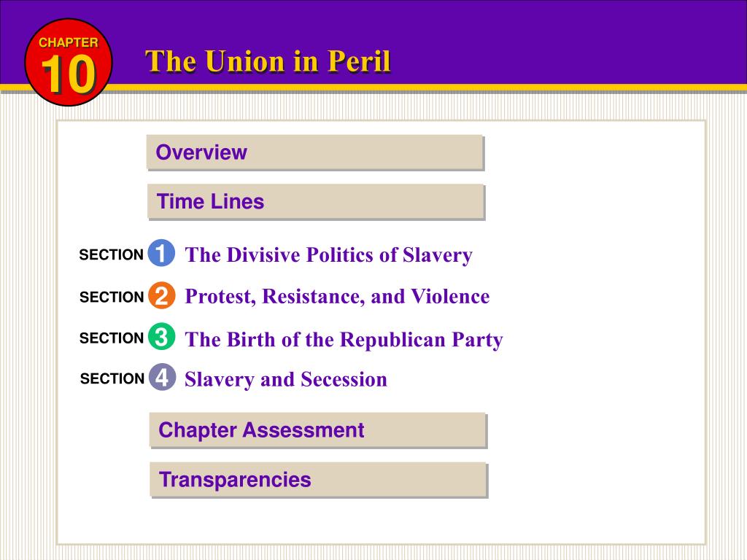Open the Overview button
This screenshot has width=747, height=560.
[x=315, y=152]
